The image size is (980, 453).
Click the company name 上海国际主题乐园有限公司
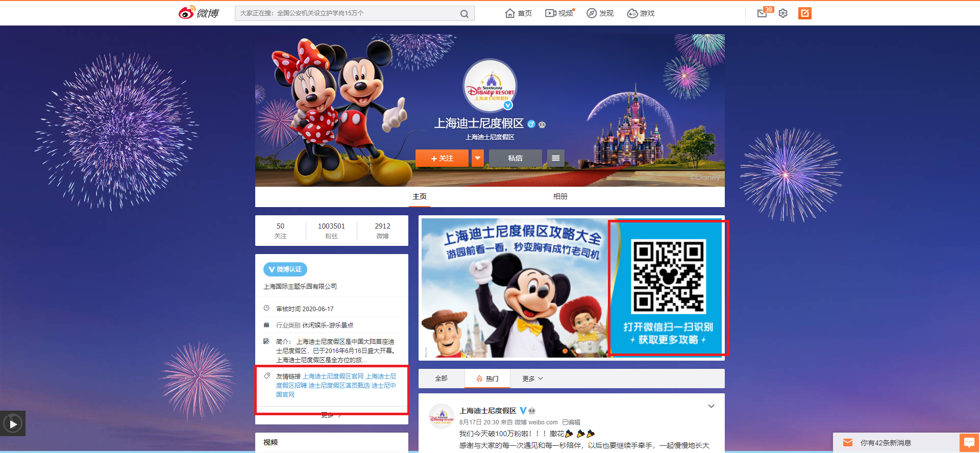[x=300, y=287]
